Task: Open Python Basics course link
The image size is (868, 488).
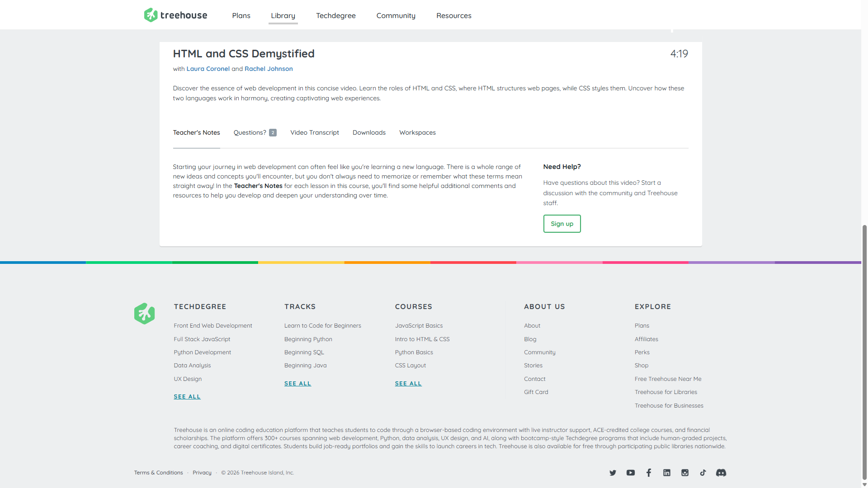Action: coord(414,352)
